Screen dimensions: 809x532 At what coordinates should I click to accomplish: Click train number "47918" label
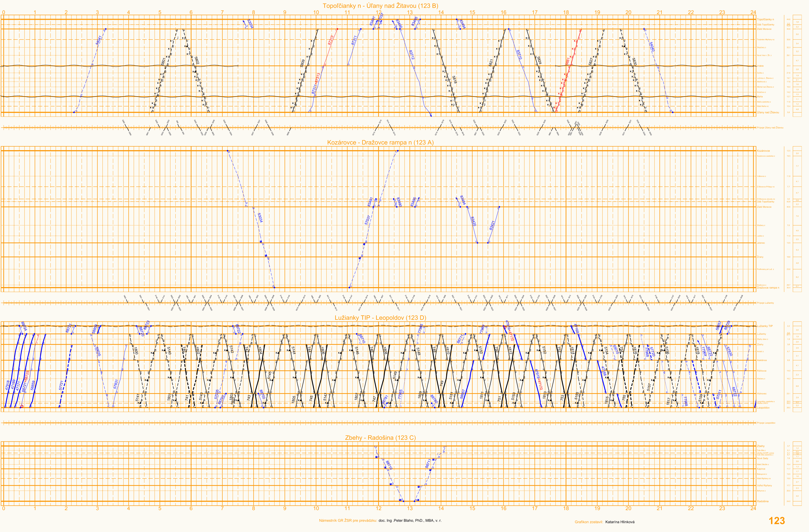tap(8, 385)
